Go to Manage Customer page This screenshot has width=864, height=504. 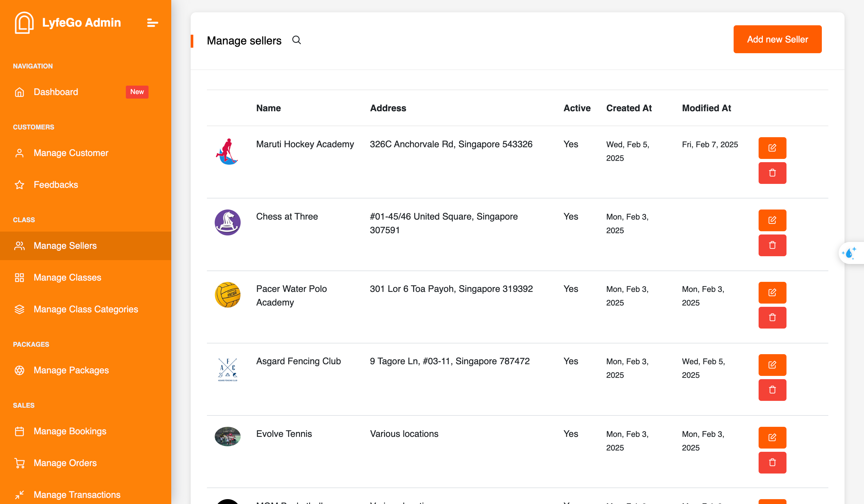click(71, 153)
